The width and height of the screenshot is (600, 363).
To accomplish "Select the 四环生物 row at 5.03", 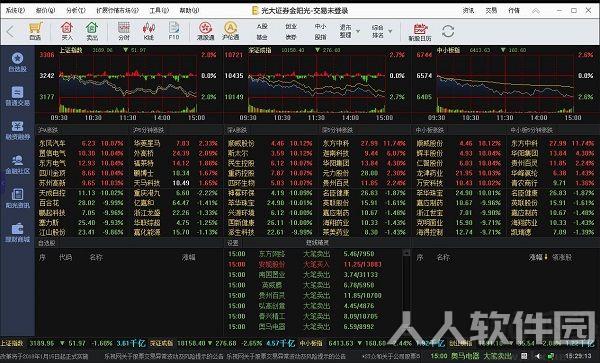I will (x=271, y=183).
